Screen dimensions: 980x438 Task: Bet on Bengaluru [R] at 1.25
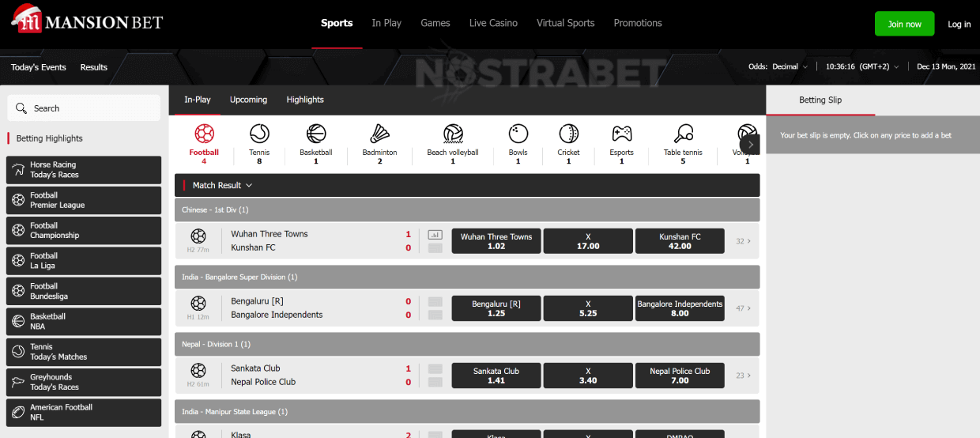(496, 308)
